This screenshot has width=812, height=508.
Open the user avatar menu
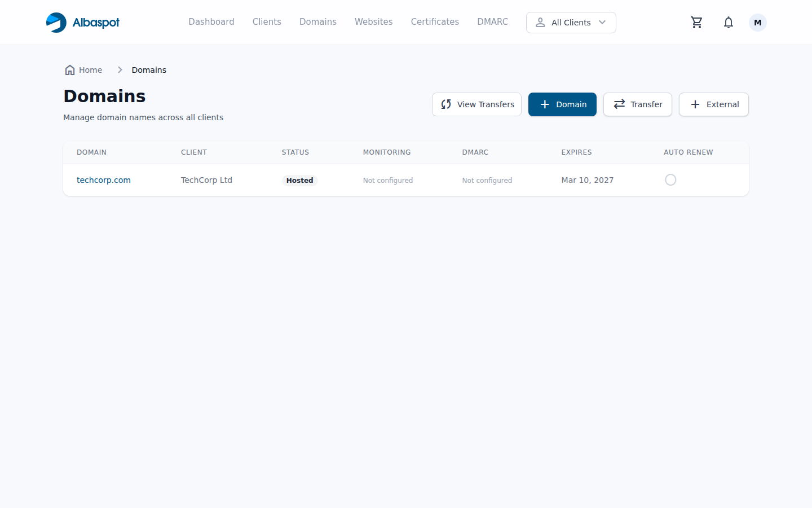pos(757,23)
